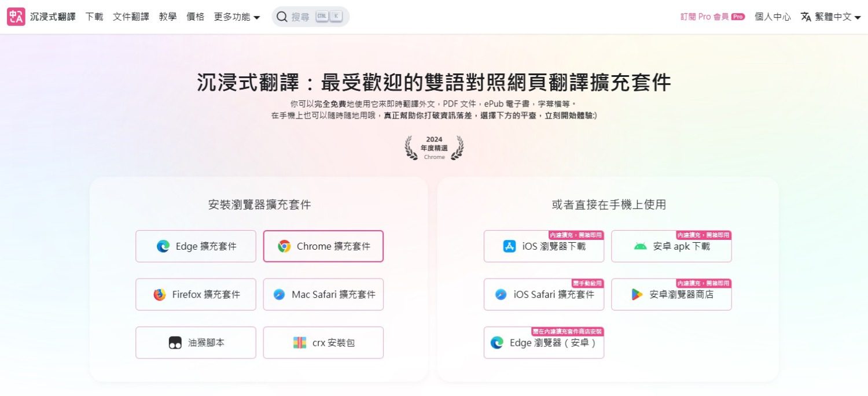Click the Android robot icon

coord(640,246)
